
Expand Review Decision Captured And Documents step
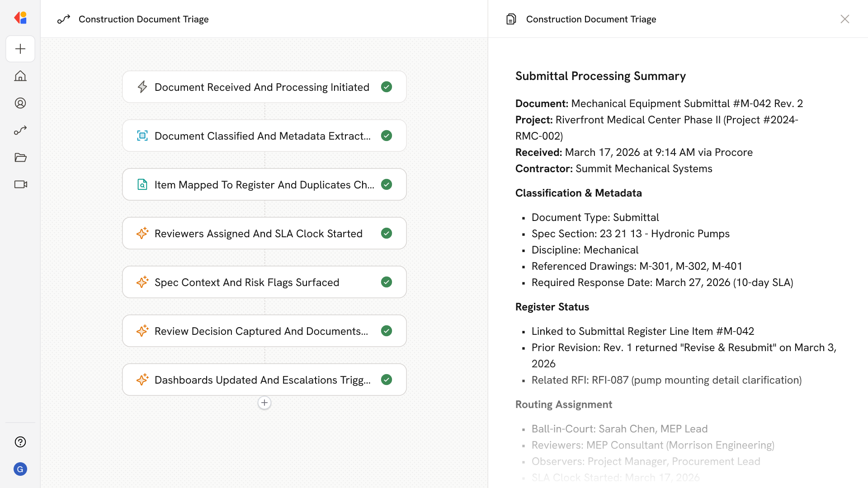(x=261, y=331)
